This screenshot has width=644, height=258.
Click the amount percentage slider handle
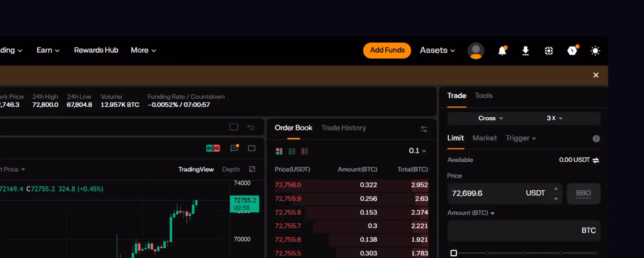(454, 253)
